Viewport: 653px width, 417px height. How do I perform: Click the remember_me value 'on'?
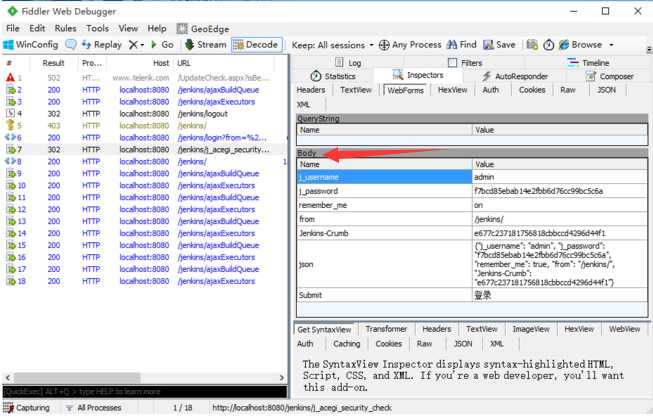pos(560,205)
